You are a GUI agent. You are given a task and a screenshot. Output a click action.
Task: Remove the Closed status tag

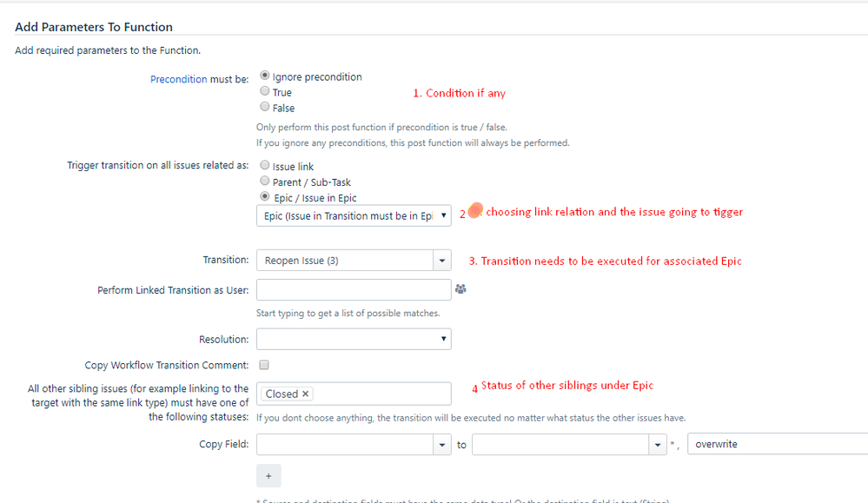click(305, 394)
